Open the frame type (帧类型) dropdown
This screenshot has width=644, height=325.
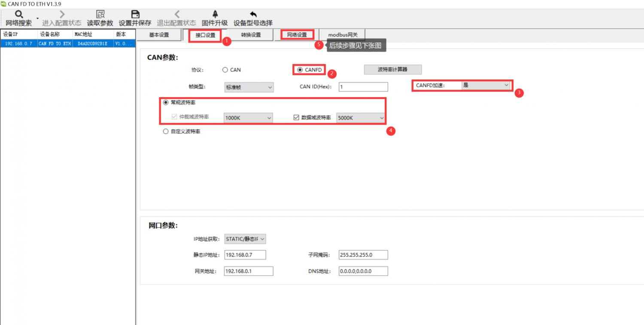[249, 87]
